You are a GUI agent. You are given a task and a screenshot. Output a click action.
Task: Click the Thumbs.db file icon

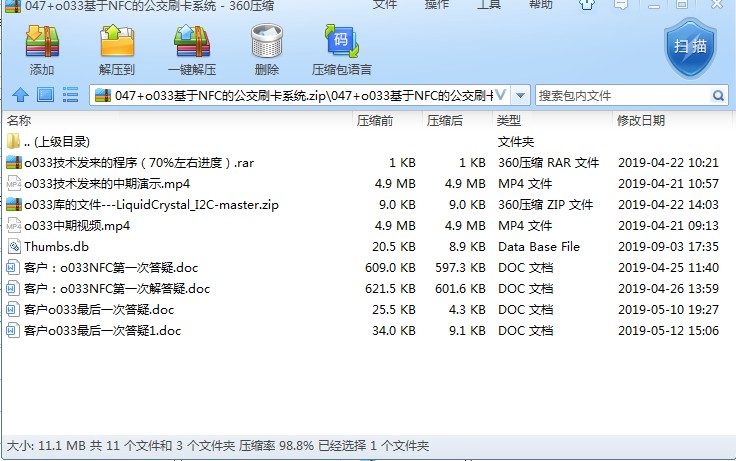tap(14, 246)
